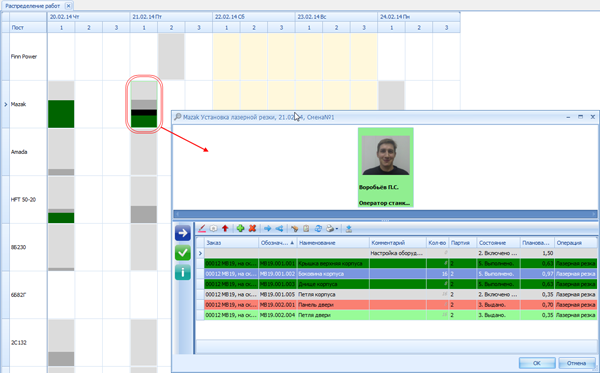Select the operator Воробьёв П.С. photo card
Image resolution: width=600 pixels, height=373 pixels.
385,167
